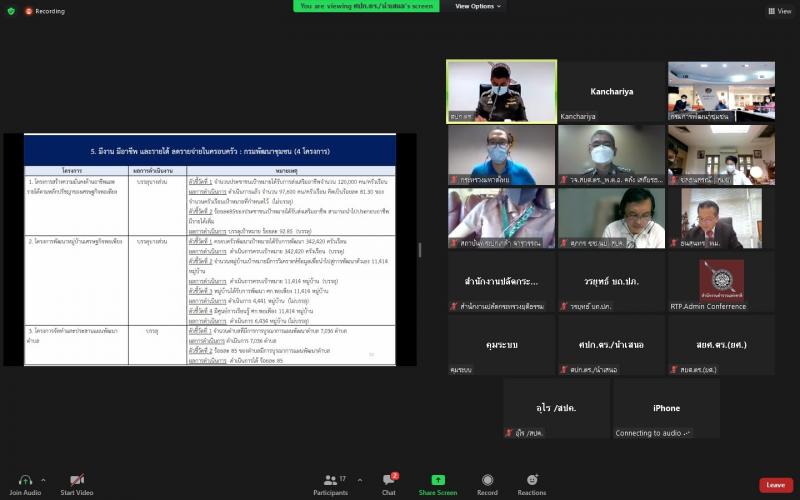800x500 pixels.
Task: Open the View layout menu
Action: click(780, 11)
